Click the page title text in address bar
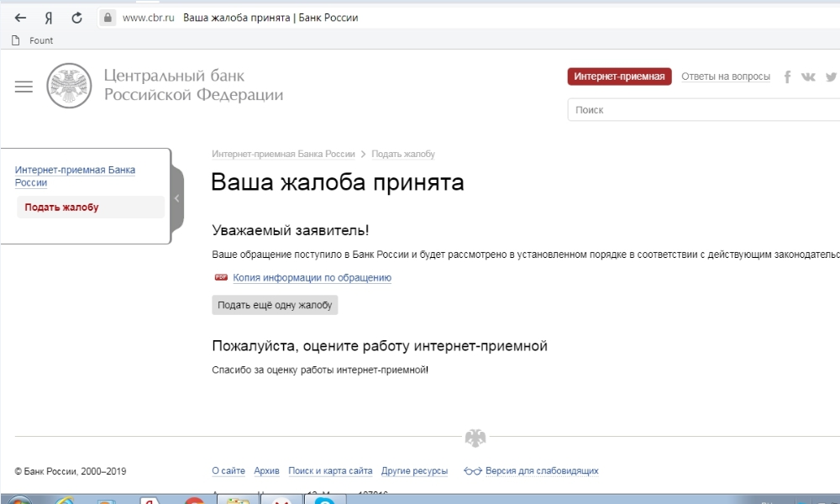 [270, 18]
